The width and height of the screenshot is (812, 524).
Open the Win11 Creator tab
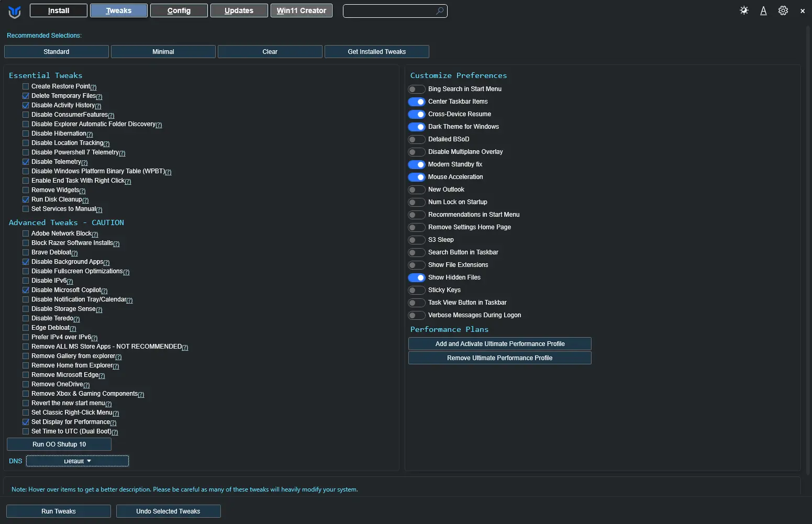(x=302, y=10)
